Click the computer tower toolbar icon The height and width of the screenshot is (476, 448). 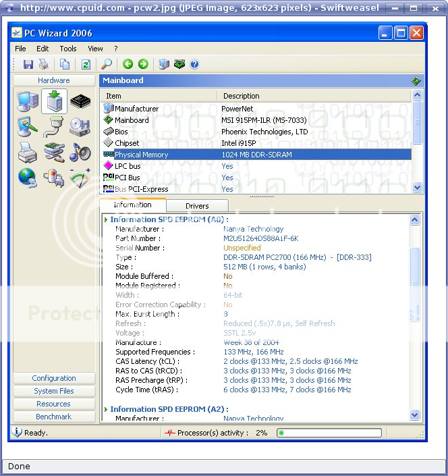coord(164,64)
